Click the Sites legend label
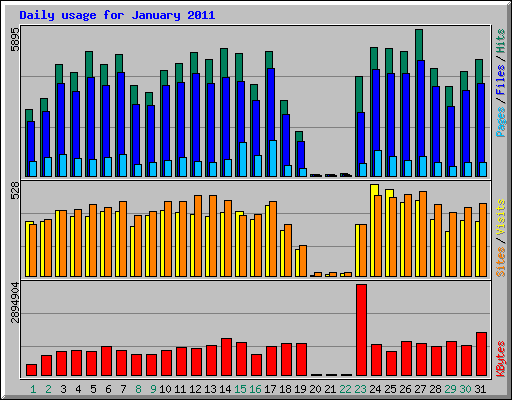The height and width of the screenshot is (400, 512). point(501,262)
